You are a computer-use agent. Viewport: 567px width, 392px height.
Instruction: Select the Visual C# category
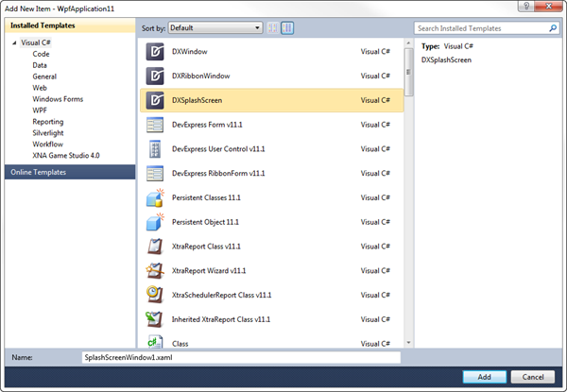click(x=36, y=43)
